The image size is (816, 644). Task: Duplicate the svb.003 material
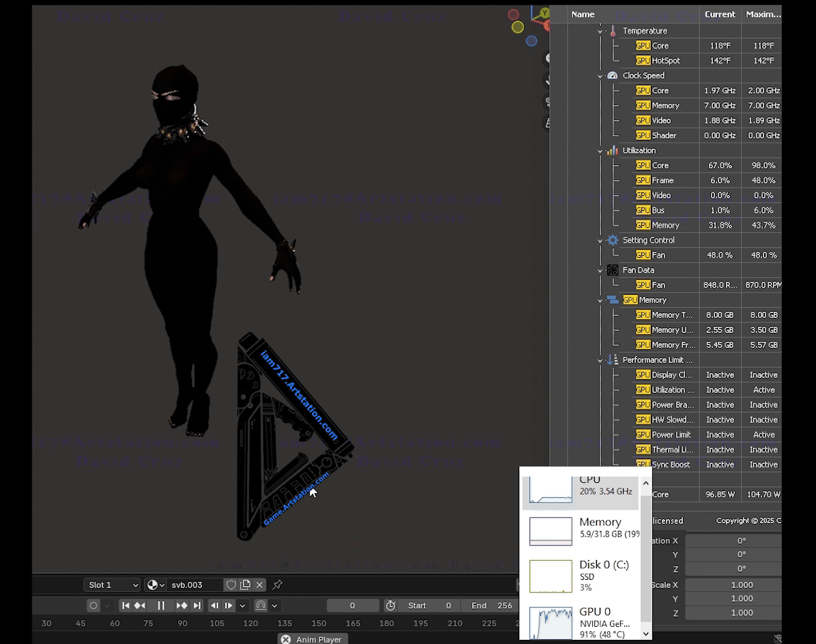[245, 585]
